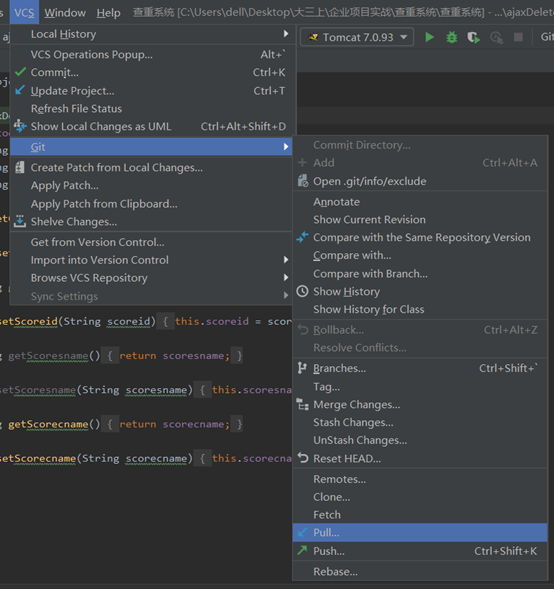Choose Fetch from the Git submenu

420,514
